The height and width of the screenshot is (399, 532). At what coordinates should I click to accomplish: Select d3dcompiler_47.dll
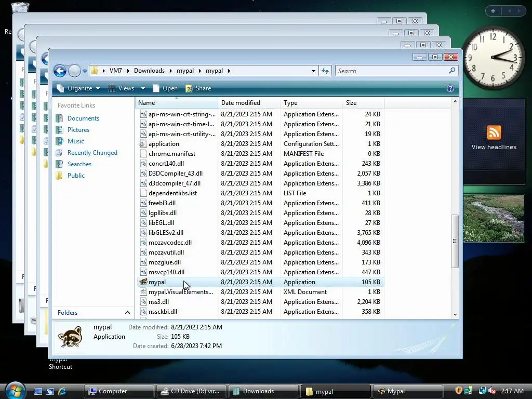pos(175,183)
